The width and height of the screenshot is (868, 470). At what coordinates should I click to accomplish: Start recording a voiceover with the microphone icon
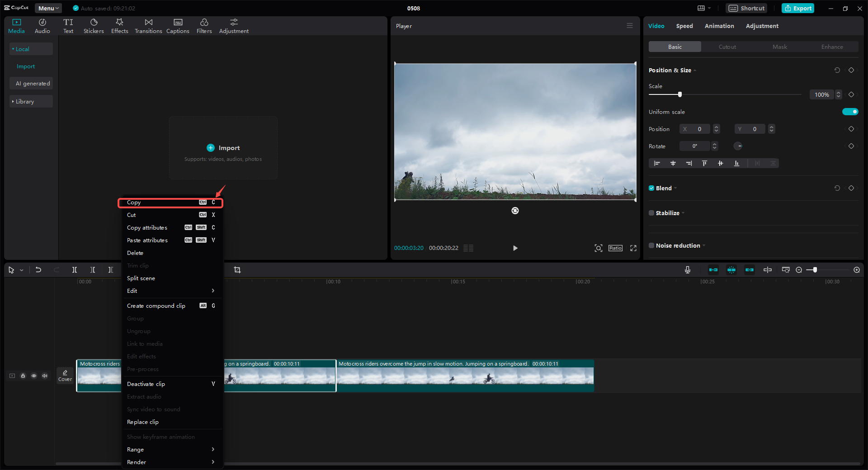687,270
